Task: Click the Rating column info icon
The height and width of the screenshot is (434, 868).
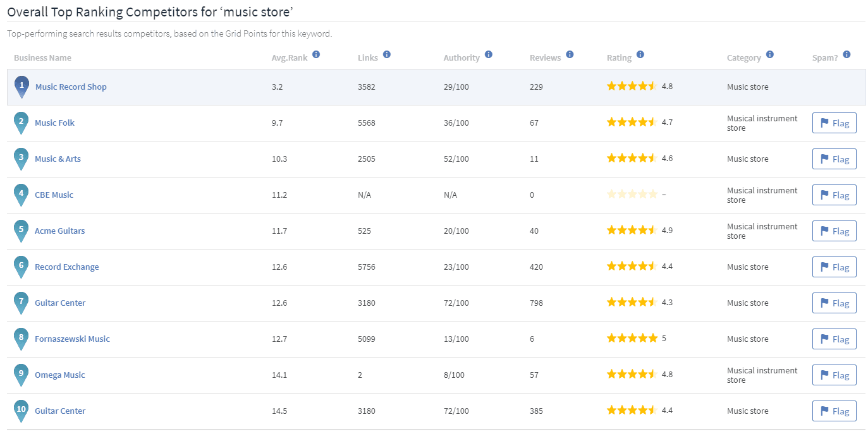Action: tap(640, 55)
